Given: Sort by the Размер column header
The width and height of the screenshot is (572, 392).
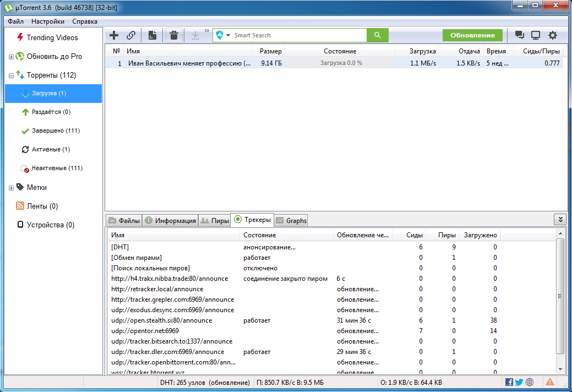Looking at the screenshot, I should tap(269, 51).
